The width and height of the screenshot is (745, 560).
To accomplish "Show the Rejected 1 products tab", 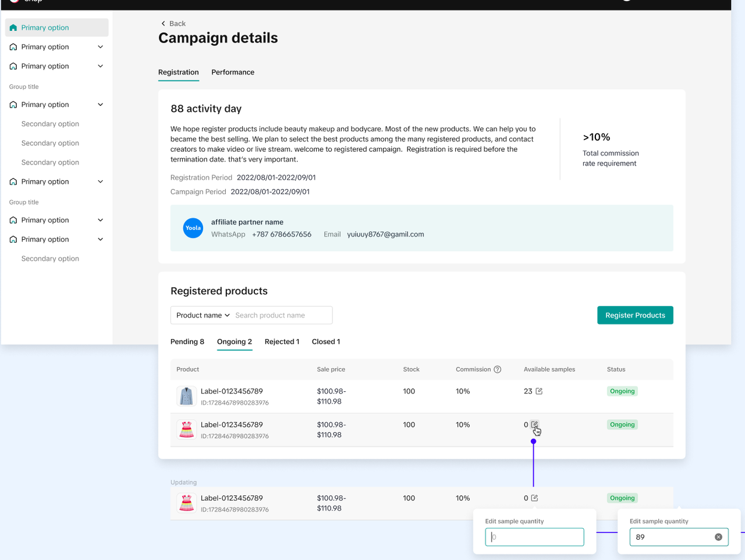I will point(282,341).
